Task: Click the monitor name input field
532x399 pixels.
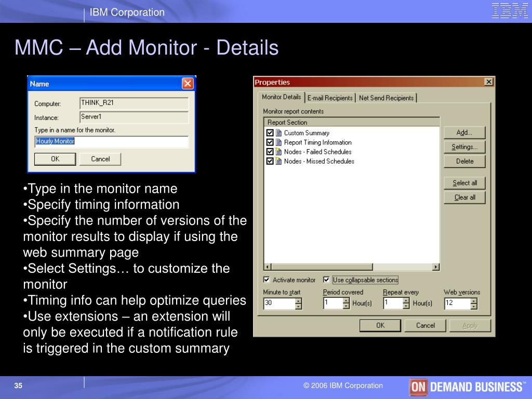Action: [x=111, y=141]
